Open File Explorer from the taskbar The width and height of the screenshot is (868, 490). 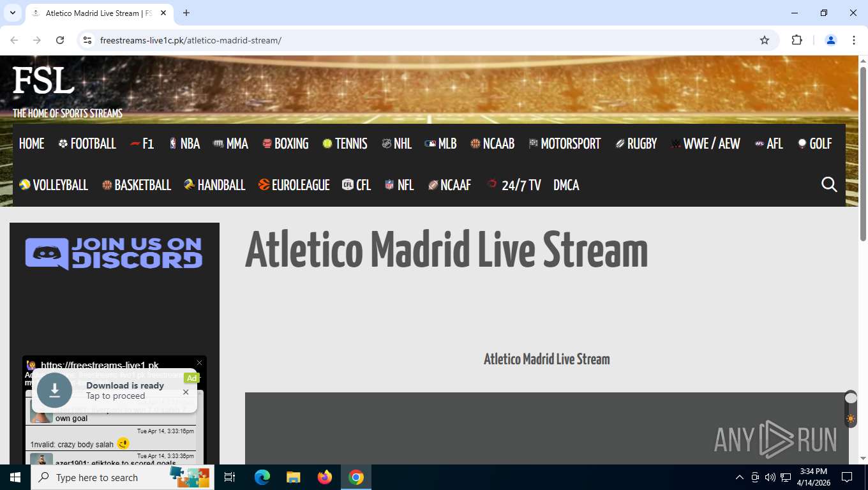293,477
